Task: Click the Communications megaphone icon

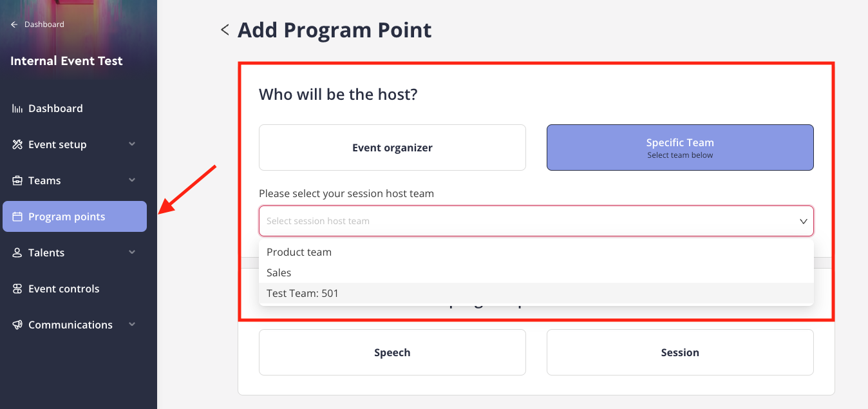Action: coord(17,325)
